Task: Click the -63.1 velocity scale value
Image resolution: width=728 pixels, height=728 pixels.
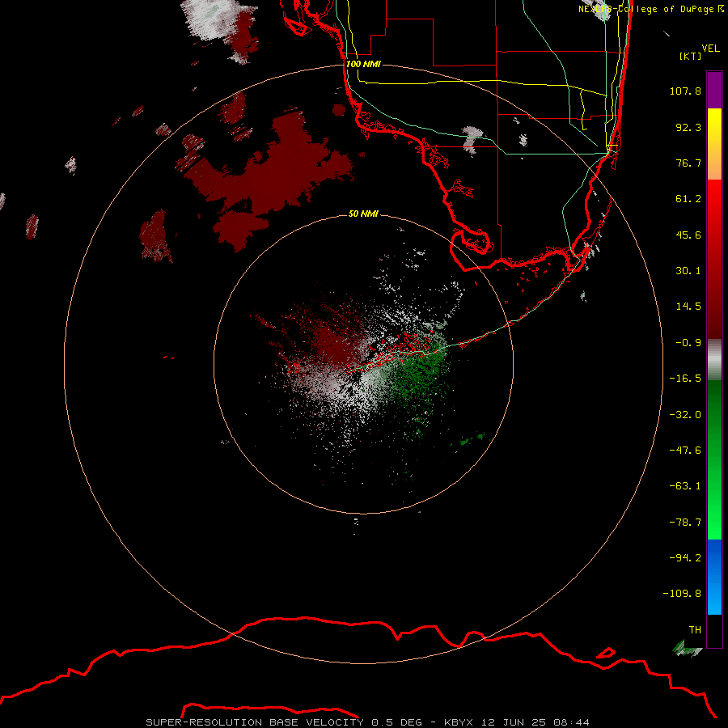Action: [685, 486]
